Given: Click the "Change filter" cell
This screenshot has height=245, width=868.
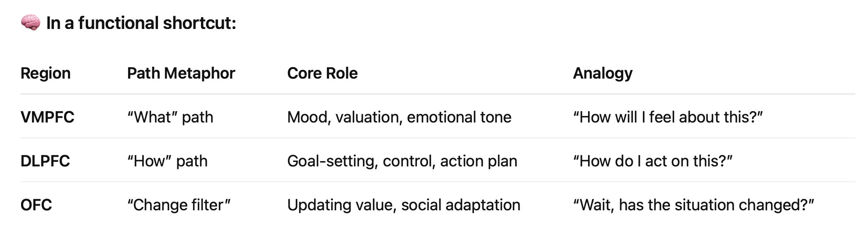Looking at the screenshot, I should coord(179,205).
